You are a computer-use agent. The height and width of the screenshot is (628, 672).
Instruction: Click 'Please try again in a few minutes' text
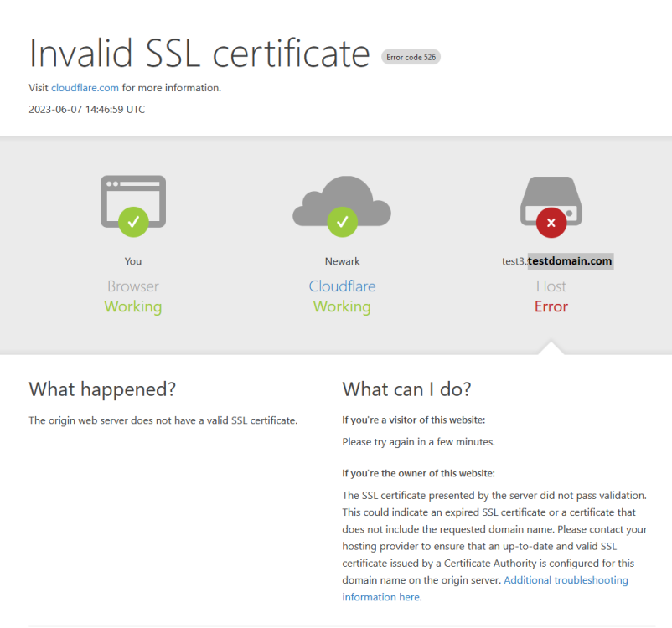coord(418,441)
